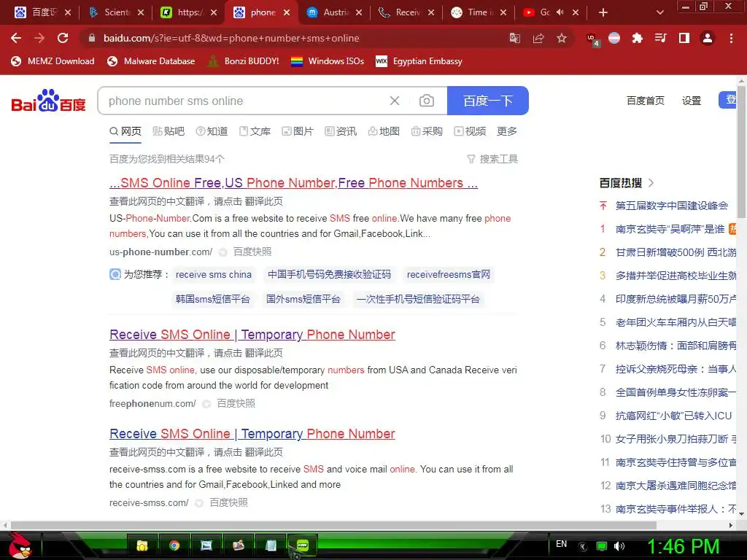The height and width of the screenshot is (560, 747).
Task: Open 设置 settings menu
Action: 692,101
